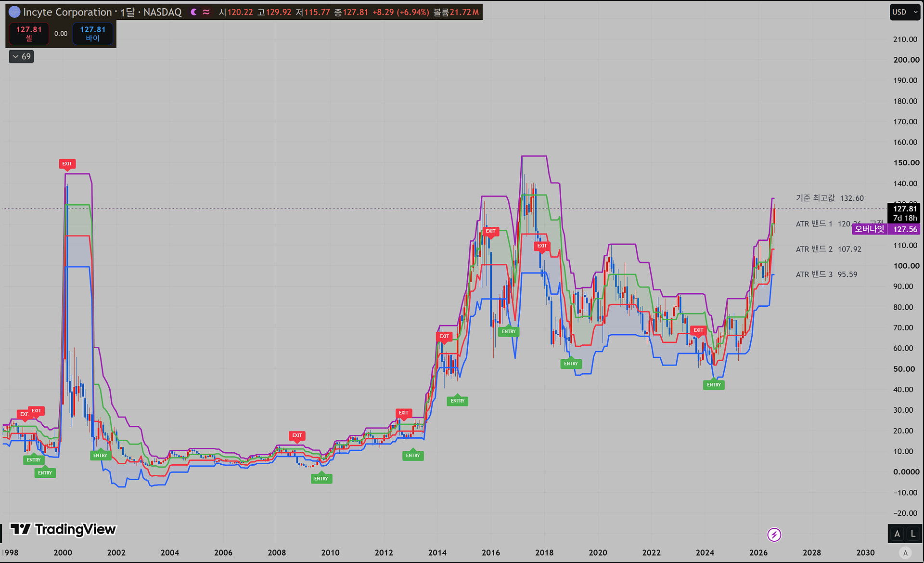The height and width of the screenshot is (563, 924).
Task: Click the 2008 label on the time axis
Action: tap(277, 553)
